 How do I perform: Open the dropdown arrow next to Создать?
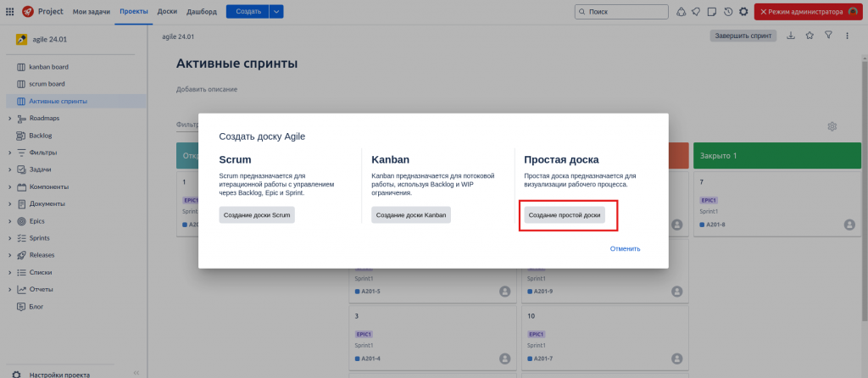point(277,12)
